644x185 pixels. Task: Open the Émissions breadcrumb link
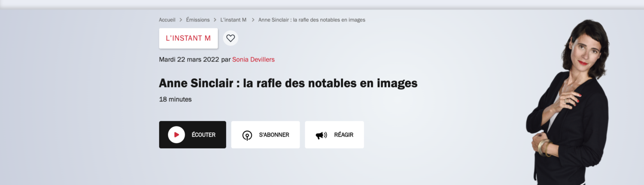coord(198,20)
